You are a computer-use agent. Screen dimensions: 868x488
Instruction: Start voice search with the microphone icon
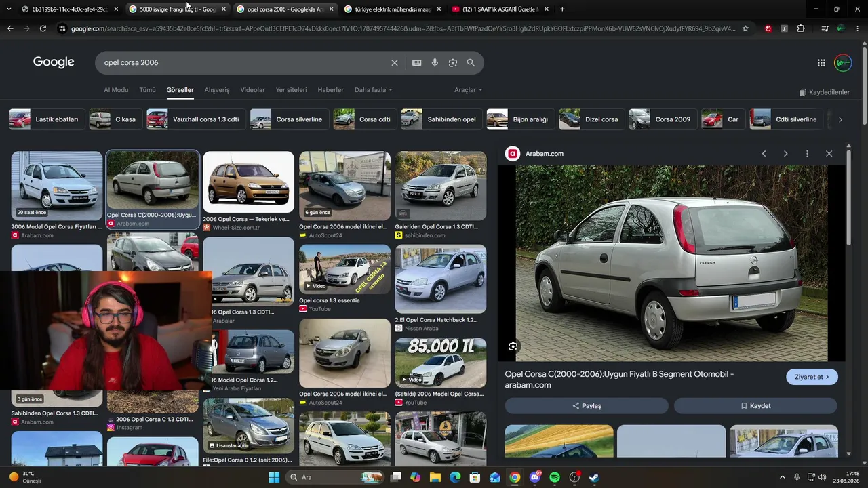pyautogui.click(x=435, y=62)
